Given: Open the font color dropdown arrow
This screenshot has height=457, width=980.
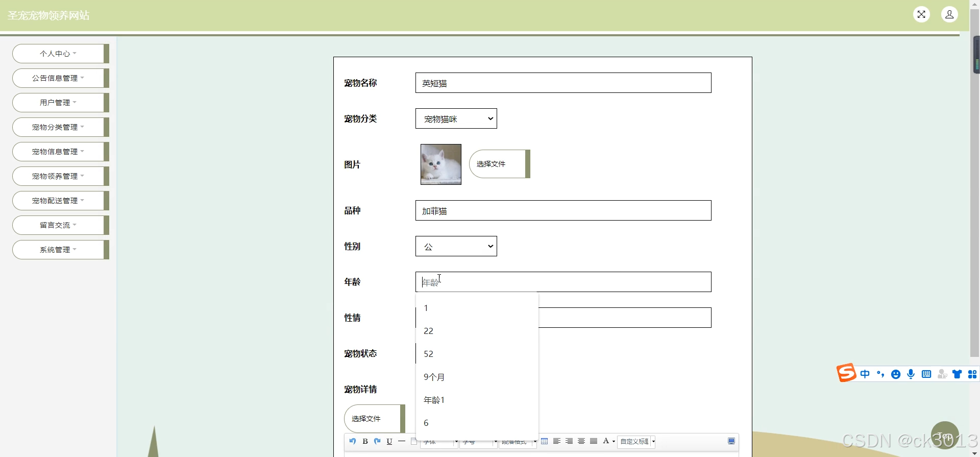Looking at the screenshot, I should tap(614, 442).
